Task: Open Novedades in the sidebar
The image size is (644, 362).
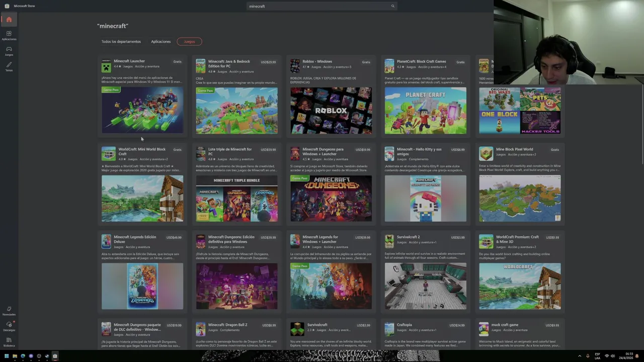Action: tap(9, 311)
